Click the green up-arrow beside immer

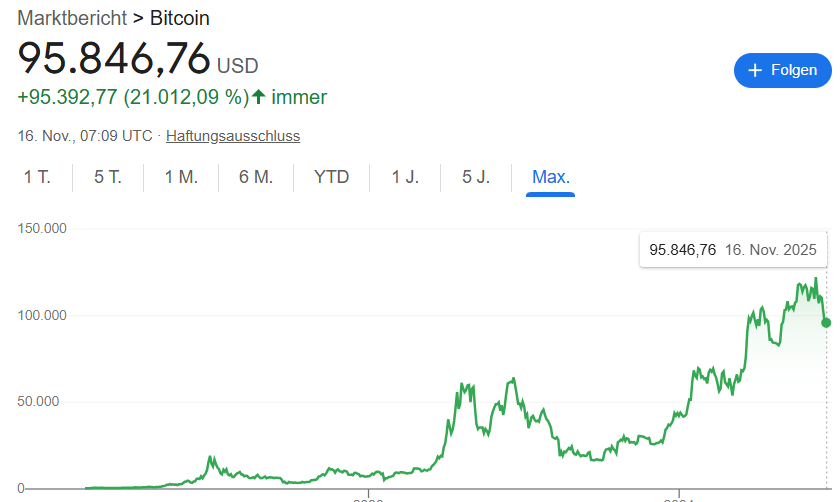click(x=259, y=97)
